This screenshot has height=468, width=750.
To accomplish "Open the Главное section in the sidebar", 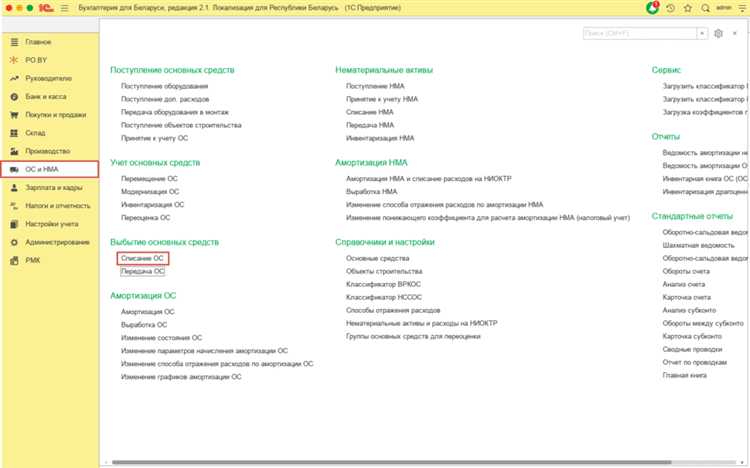I will click(38, 42).
